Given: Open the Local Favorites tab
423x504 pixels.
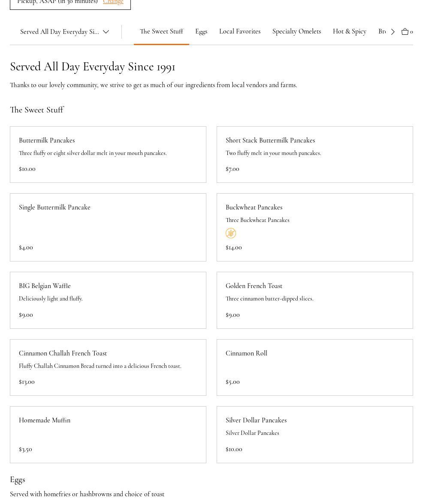Looking at the screenshot, I should point(240,31).
